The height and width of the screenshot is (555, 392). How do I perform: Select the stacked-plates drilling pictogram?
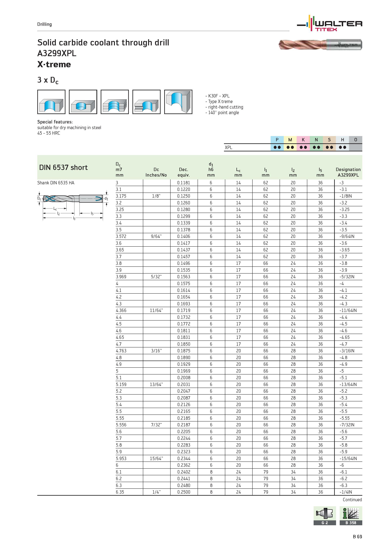click(x=115, y=102)
